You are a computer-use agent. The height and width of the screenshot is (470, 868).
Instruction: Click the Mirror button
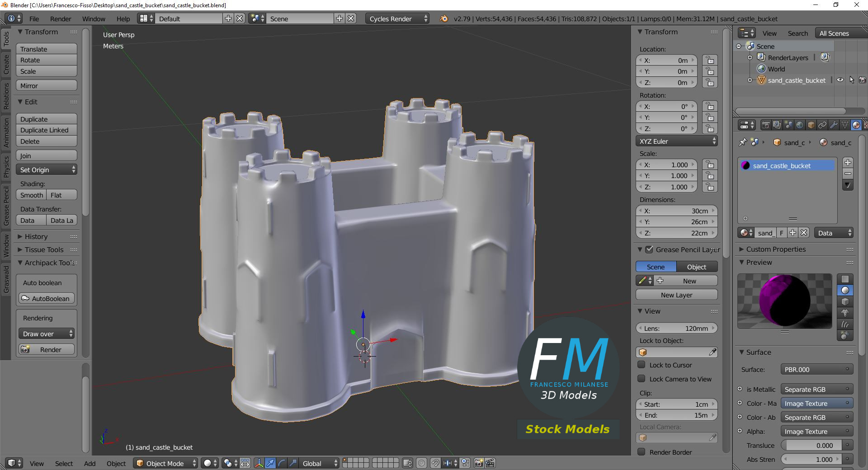coord(47,85)
